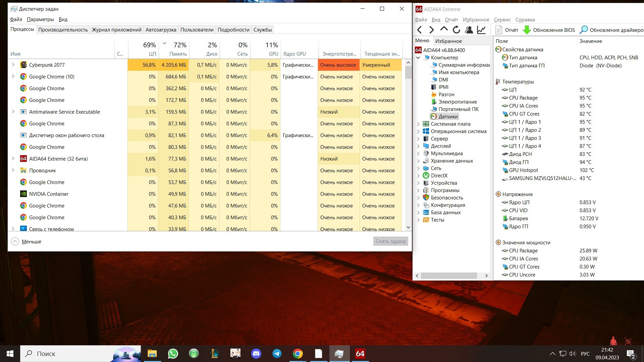644x362 pixels.
Task: Click Обновления драйверов toolbar button
Action: [611, 30]
